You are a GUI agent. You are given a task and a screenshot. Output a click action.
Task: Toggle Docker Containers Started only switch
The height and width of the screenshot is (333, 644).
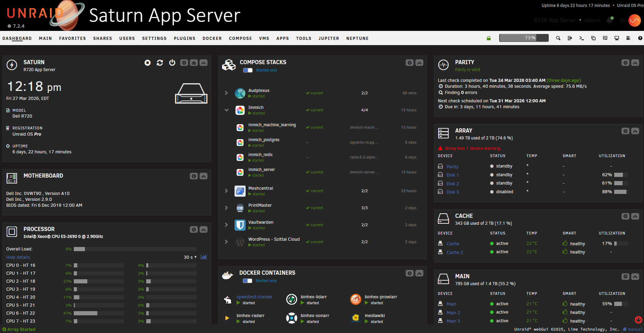247,281
